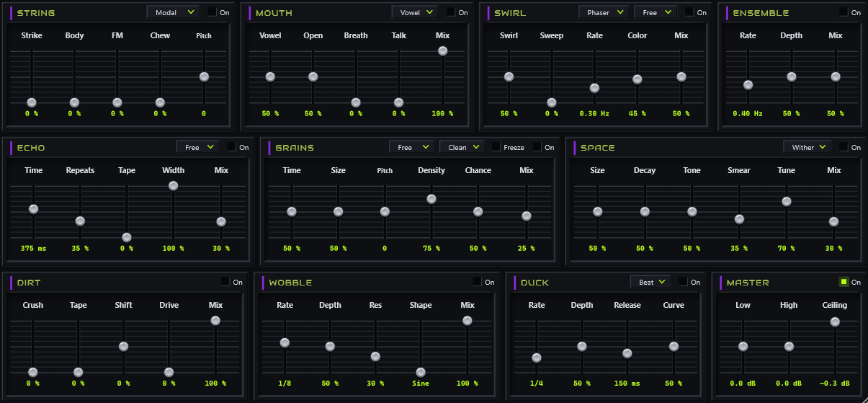
Task: Click the MASTER Low slider knob
Action: pyautogui.click(x=743, y=346)
